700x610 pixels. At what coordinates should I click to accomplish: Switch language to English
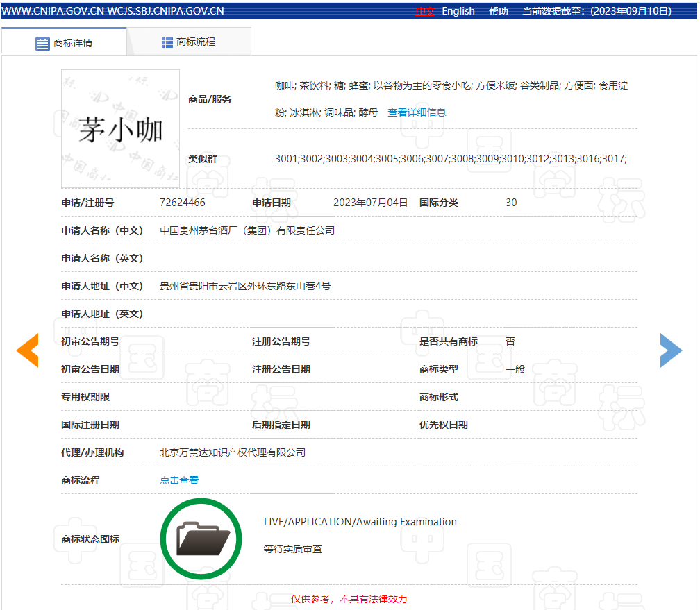click(x=458, y=11)
